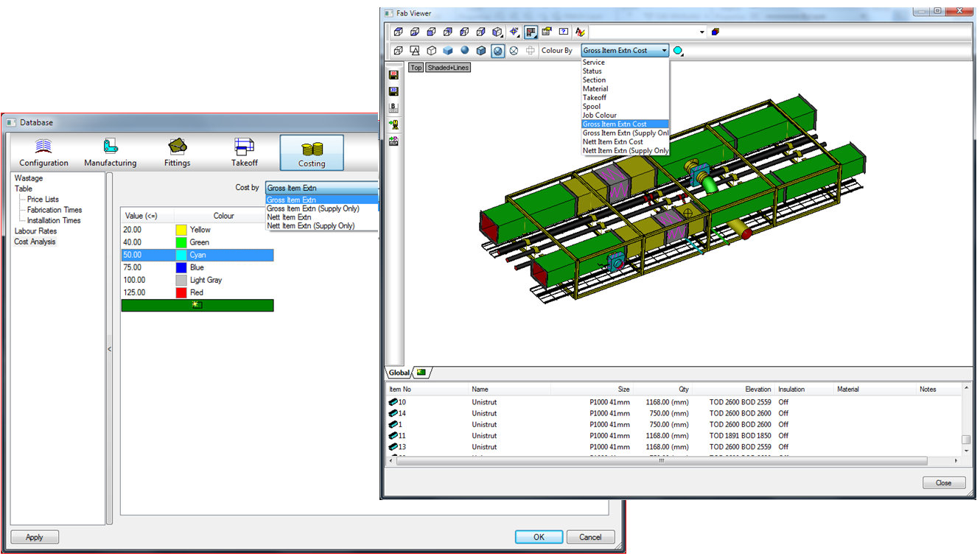Open the Cost by dropdown in Database
Image resolution: width=980 pixels, height=556 pixels.
pos(322,188)
